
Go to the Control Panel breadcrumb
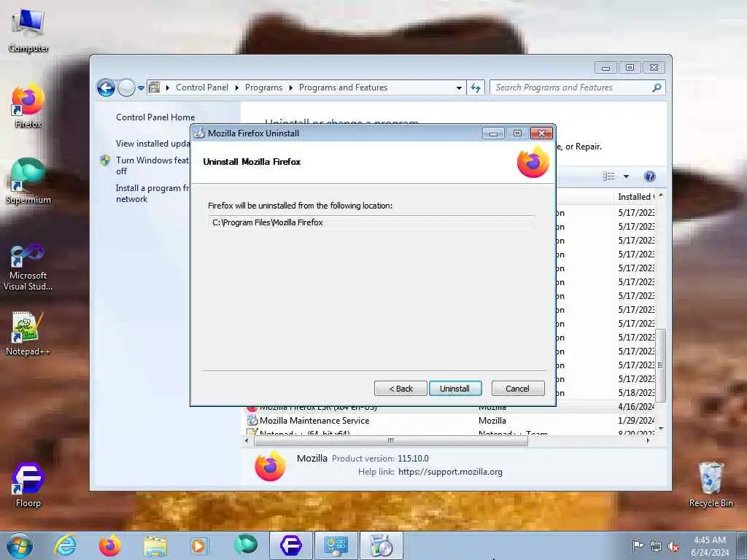pyautogui.click(x=202, y=87)
